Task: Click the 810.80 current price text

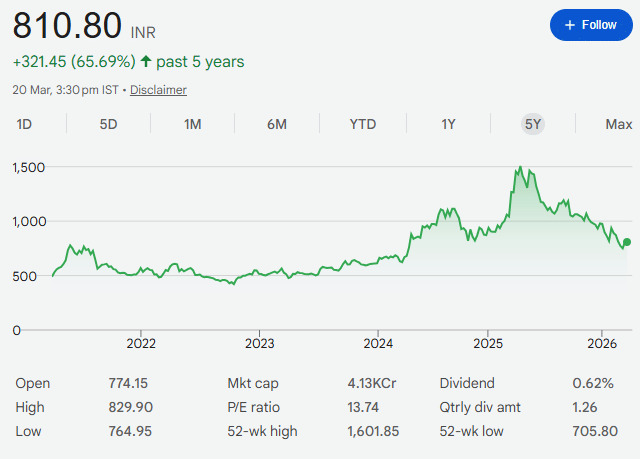Action: click(x=67, y=24)
